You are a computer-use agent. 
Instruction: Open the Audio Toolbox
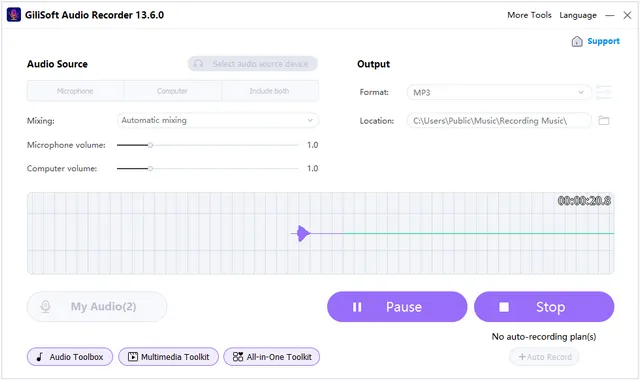70,357
